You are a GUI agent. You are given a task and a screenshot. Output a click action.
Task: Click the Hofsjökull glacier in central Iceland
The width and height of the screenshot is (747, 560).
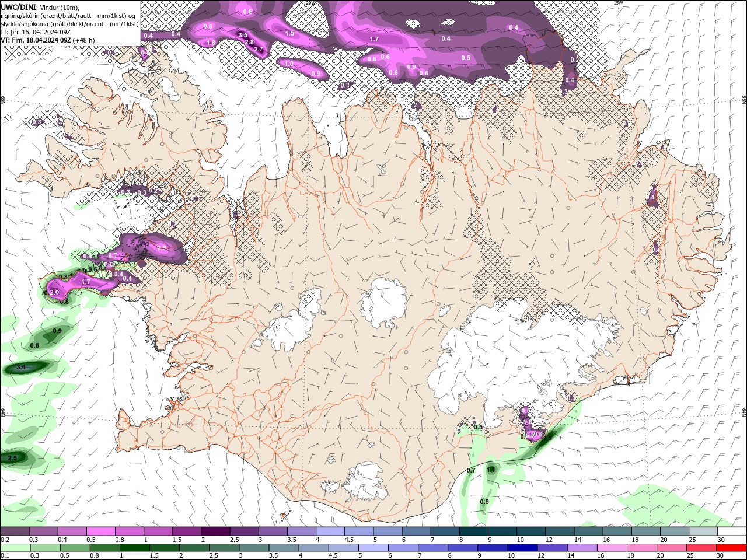(383, 303)
